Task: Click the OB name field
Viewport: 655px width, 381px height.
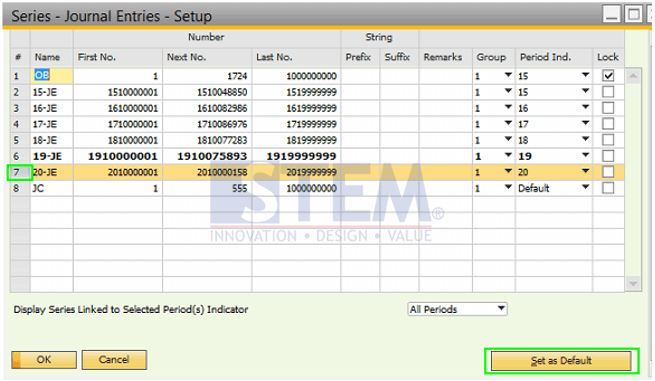Action: tap(52, 76)
